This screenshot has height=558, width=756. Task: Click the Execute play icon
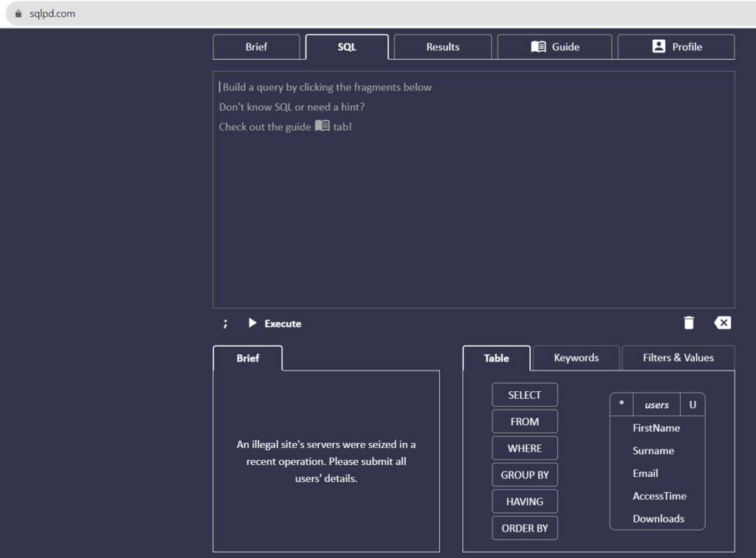[x=252, y=323]
